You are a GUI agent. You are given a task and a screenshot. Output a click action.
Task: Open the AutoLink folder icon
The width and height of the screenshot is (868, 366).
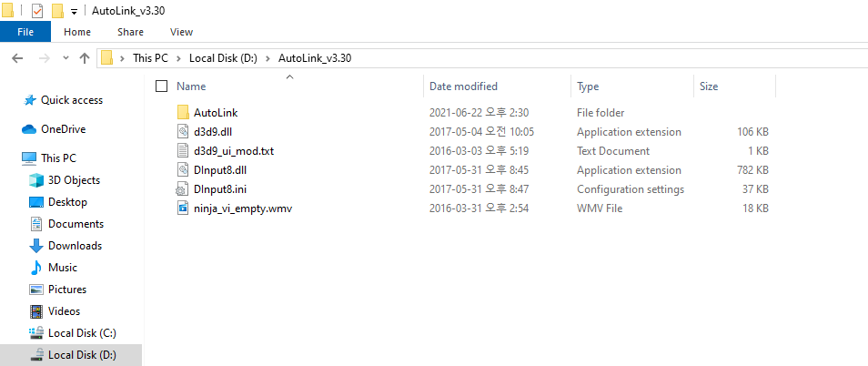click(x=183, y=113)
